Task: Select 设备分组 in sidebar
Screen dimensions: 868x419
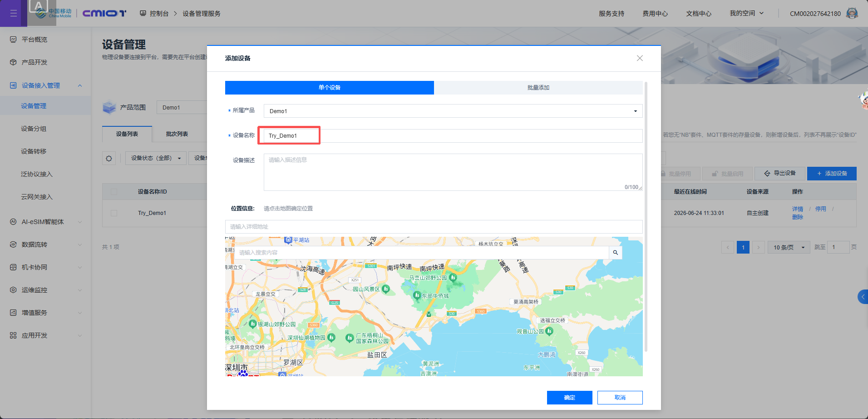Action: tap(34, 129)
